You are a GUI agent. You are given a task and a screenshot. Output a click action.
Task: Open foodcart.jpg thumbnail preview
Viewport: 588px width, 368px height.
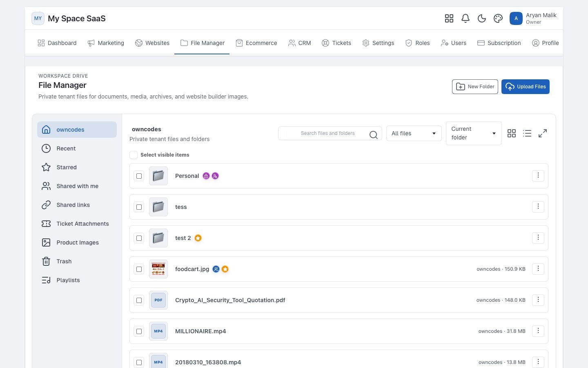coord(158,269)
